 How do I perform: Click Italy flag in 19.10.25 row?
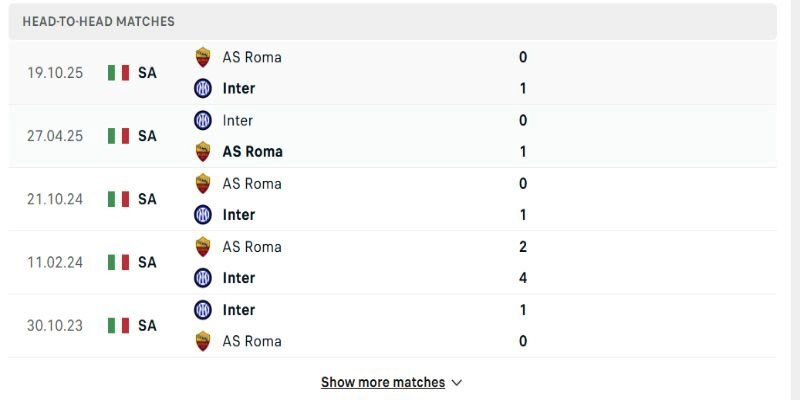click(x=119, y=73)
